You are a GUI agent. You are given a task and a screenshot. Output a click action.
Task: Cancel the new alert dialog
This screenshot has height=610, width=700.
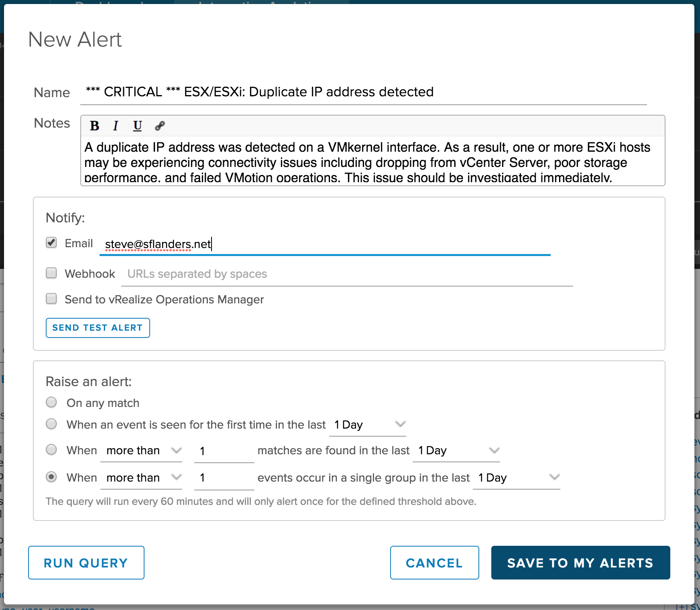point(434,563)
